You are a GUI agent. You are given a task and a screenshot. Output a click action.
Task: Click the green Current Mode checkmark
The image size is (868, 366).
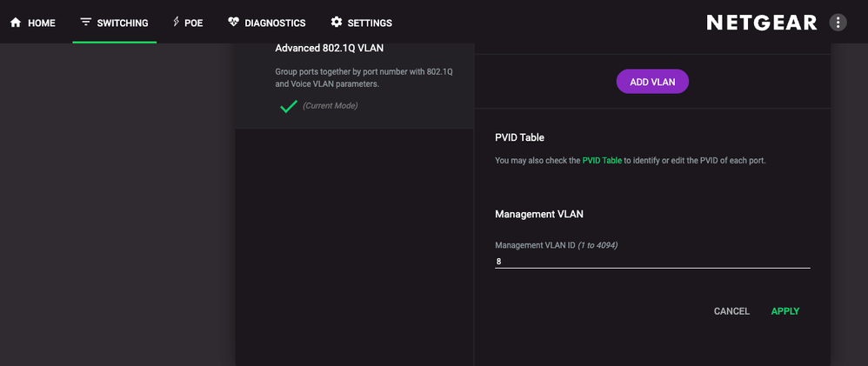pyautogui.click(x=289, y=106)
